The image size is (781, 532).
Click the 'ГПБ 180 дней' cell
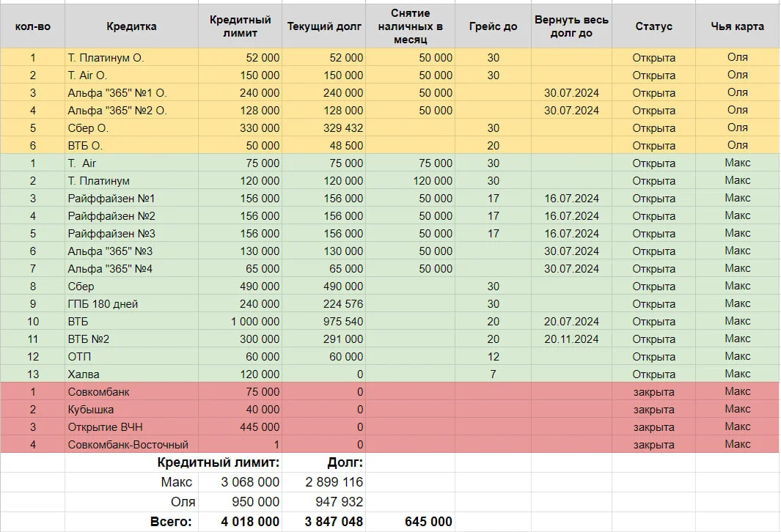coord(131,303)
